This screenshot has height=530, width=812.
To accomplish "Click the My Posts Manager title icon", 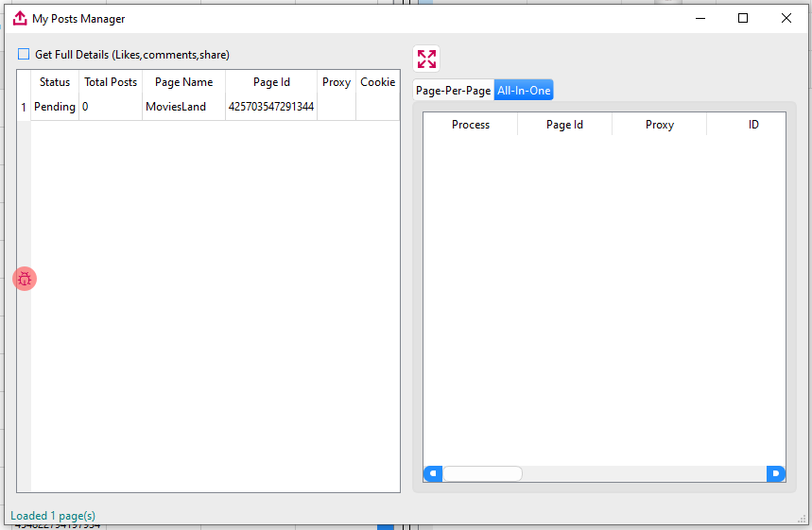I will pos(19,18).
